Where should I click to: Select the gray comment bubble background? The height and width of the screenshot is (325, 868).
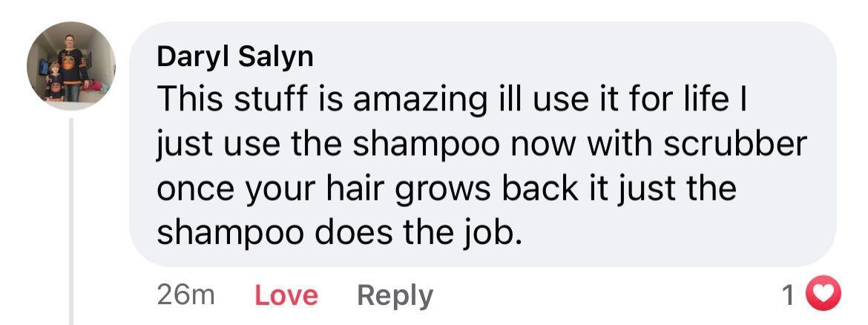point(482,144)
